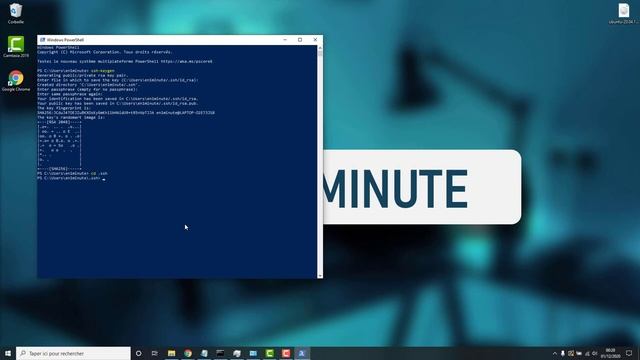Open the ubuntu file on the desktop
640x360 pixels.
tap(623, 13)
